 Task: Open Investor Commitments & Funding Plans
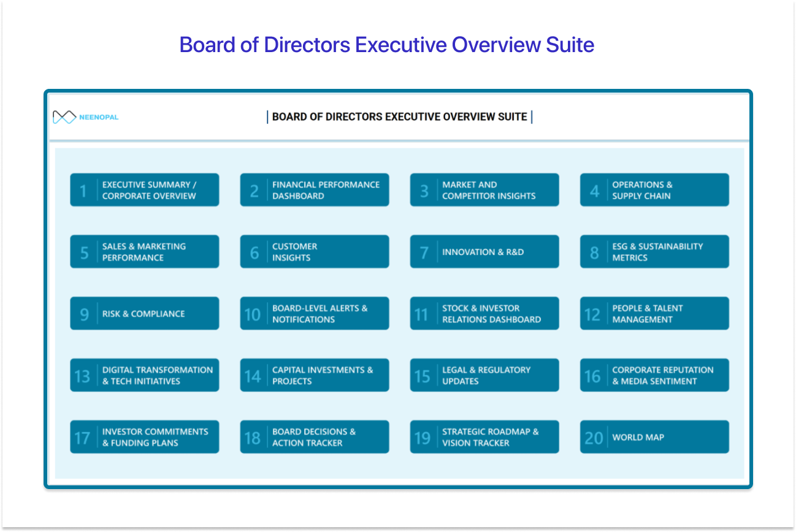144,437
